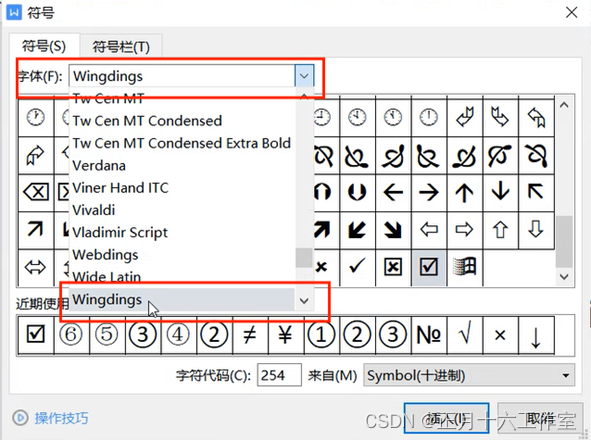This screenshot has height=440, width=591.
Task: Choose the thin up-right diagonal arrow symbol
Action: tap(35, 230)
